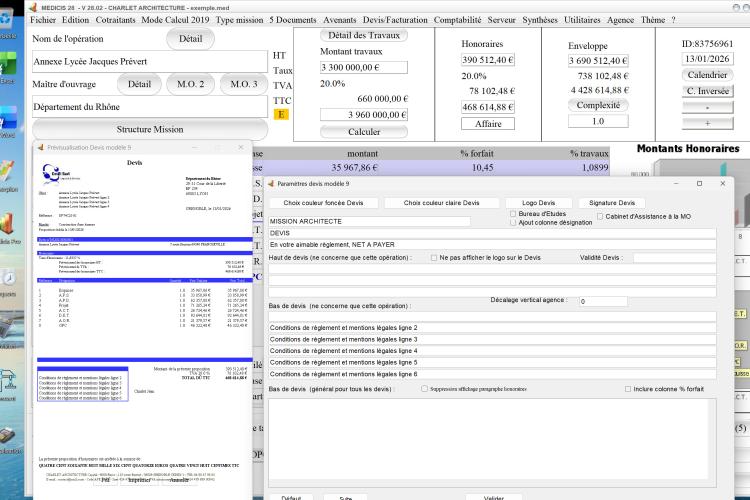Open the 5 Documents menu
This screenshot has height=500, width=750.
pyautogui.click(x=293, y=20)
